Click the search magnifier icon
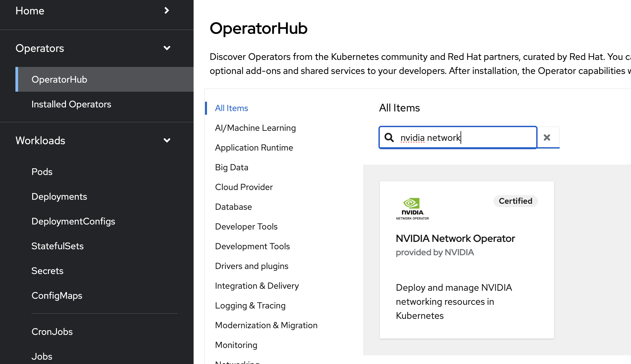The height and width of the screenshot is (364, 631). (x=389, y=138)
